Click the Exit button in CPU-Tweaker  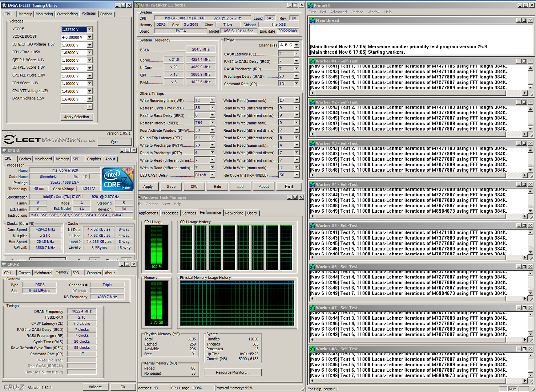coord(289,187)
